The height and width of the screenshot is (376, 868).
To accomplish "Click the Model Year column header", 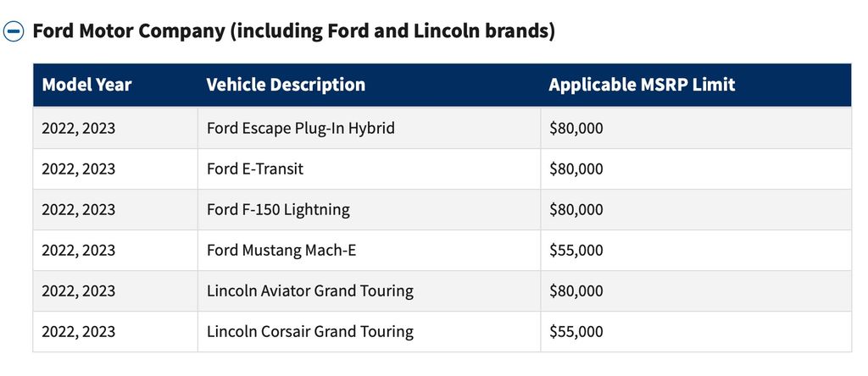I will pos(86,85).
